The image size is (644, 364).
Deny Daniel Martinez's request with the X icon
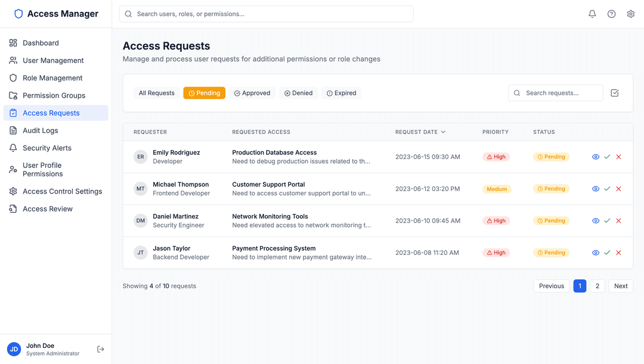pyautogui.click(x=618, y=220)
